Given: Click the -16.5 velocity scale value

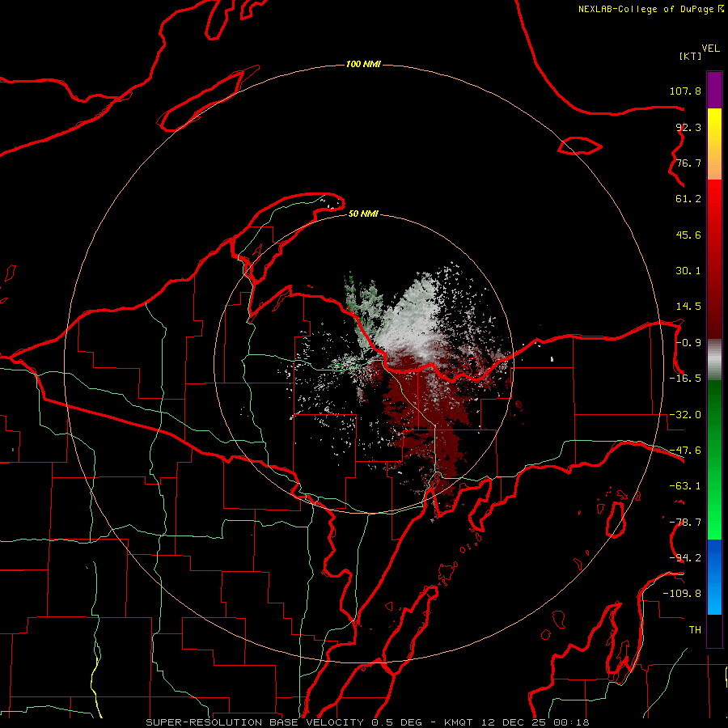Looking at the screenshot, I should 685,379.
